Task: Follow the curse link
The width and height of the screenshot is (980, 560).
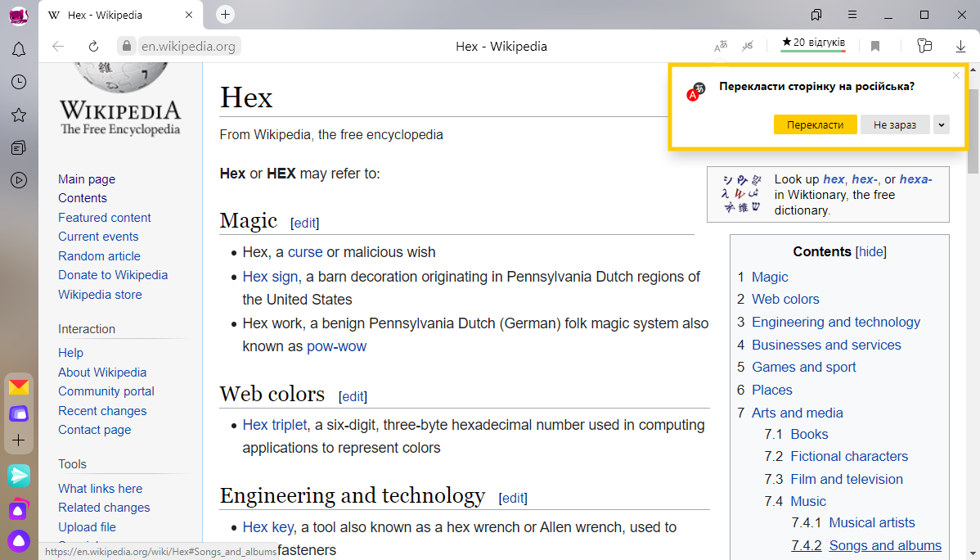Action: tap(305, 252)
